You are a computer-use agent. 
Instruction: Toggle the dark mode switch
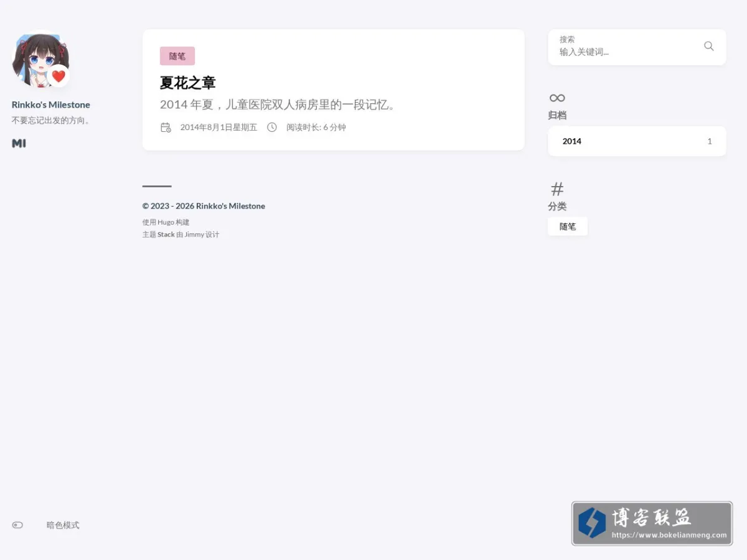click(17, 525)
